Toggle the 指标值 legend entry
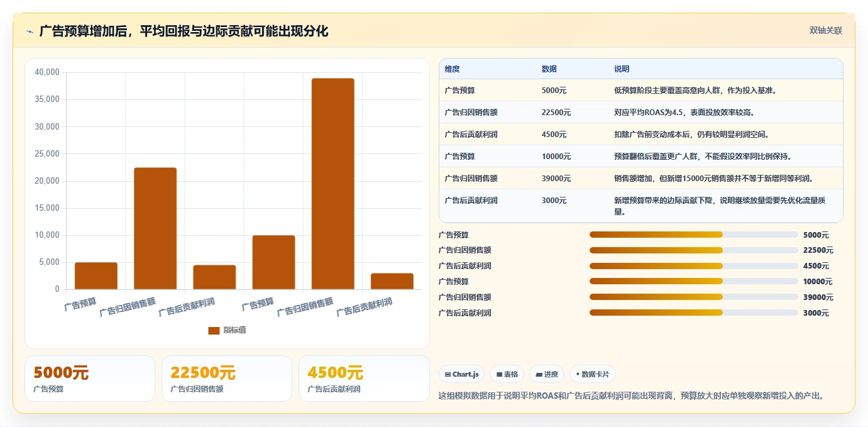Screen dimensions: 868x427 pyautogui.click(x=227, y=330)
